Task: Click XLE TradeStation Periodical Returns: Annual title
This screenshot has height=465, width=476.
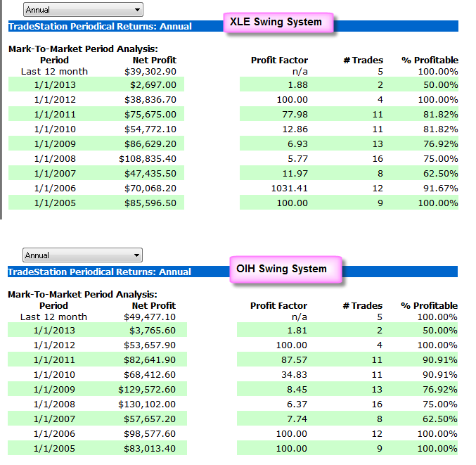Action: coord(100,27)
